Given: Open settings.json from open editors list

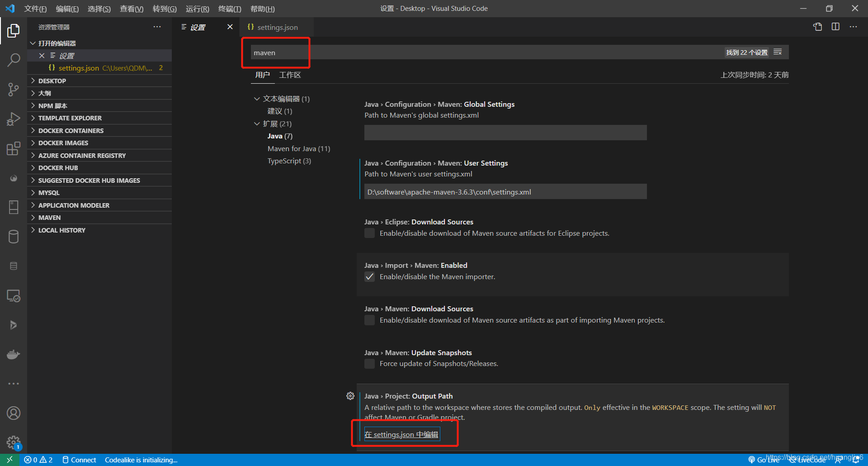Looking at the screenshot, I should coord(99,68).
